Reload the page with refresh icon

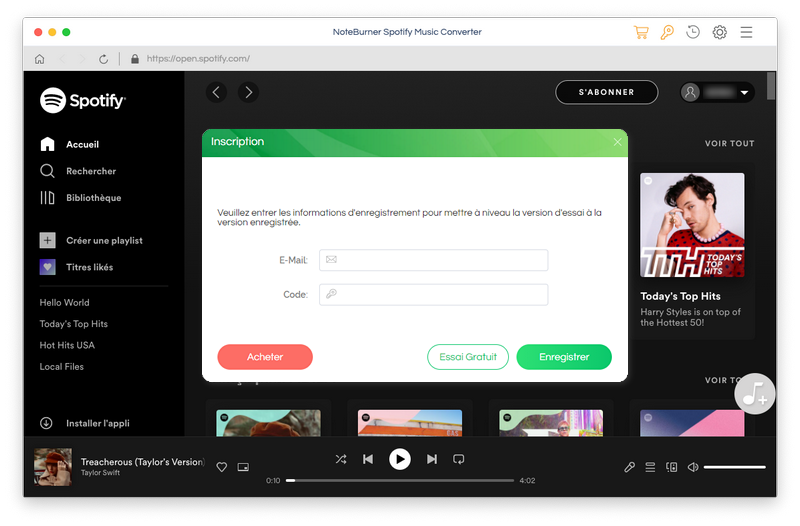tap(104, 59)
